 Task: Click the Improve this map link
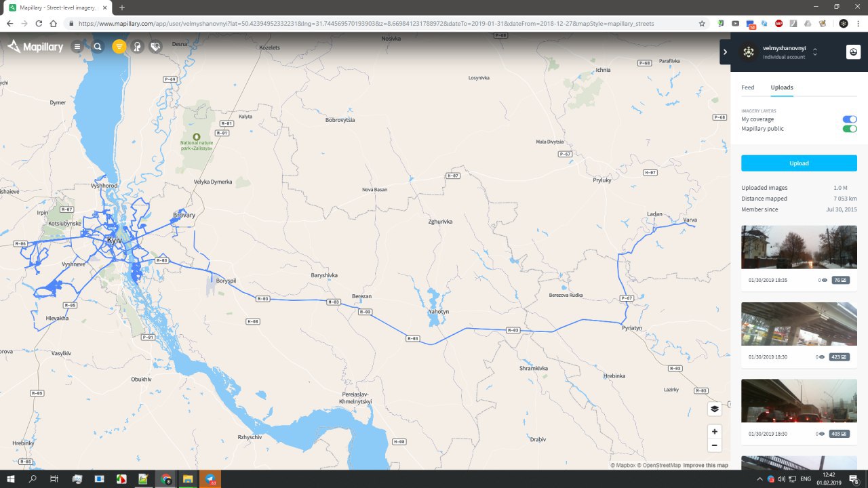pos(705,466)
